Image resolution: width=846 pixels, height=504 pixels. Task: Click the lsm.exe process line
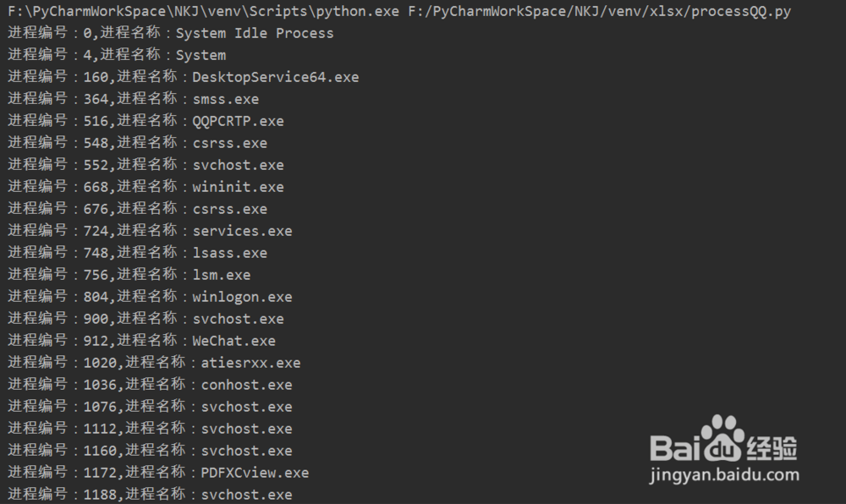(x=129, y=275)
